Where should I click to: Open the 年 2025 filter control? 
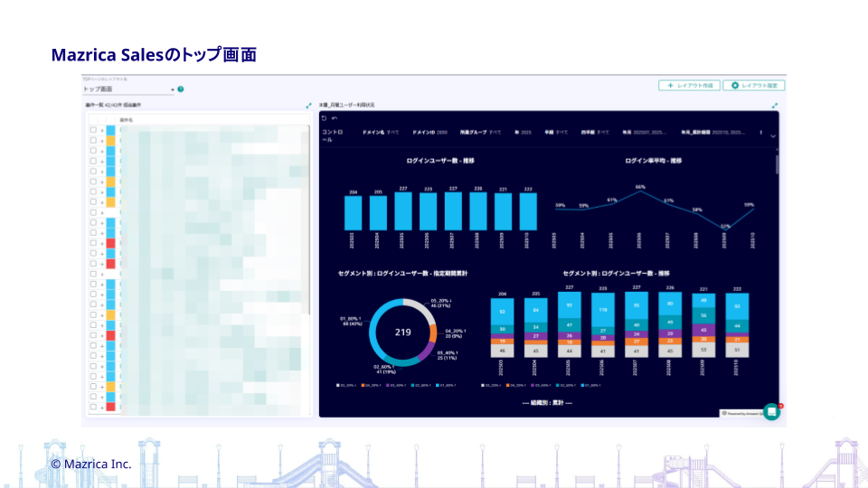[523, 132]
